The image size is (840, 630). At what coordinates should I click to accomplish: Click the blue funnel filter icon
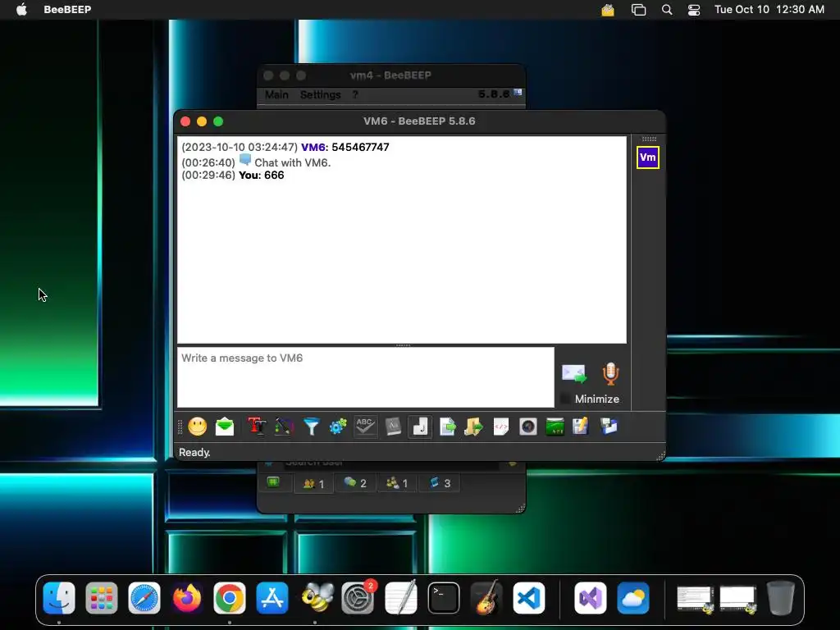311,427
